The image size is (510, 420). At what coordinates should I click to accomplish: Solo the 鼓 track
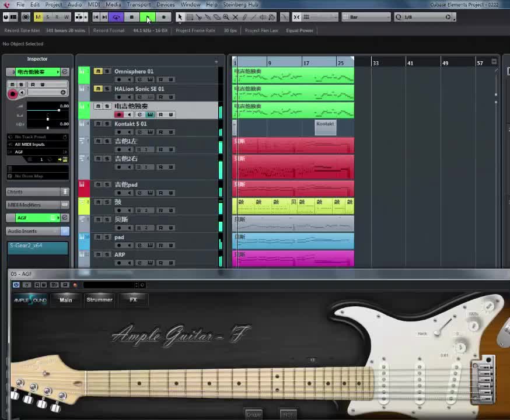[x=107, y=202]
